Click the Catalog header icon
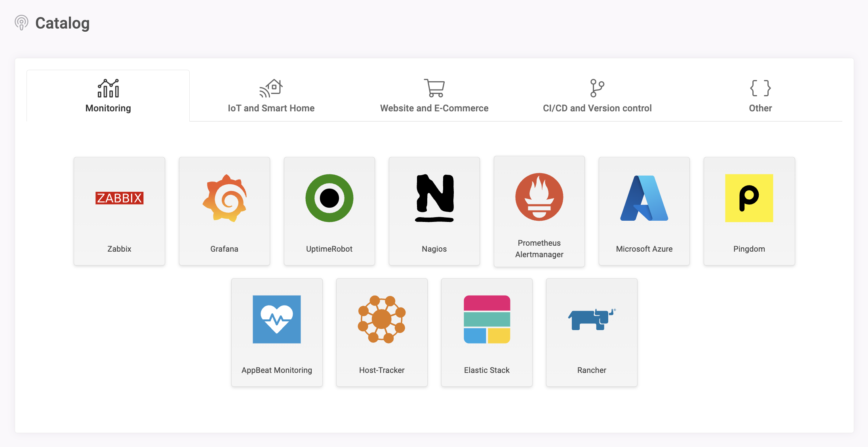Image resolution: width=868 pixels, height=447 pixels. [21, 23]
